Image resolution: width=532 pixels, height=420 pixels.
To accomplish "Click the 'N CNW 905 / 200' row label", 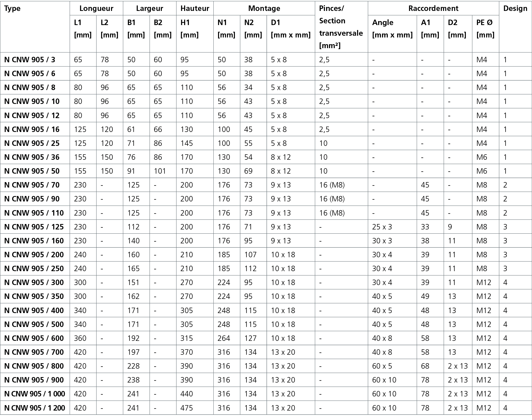I will pos(34,255).
